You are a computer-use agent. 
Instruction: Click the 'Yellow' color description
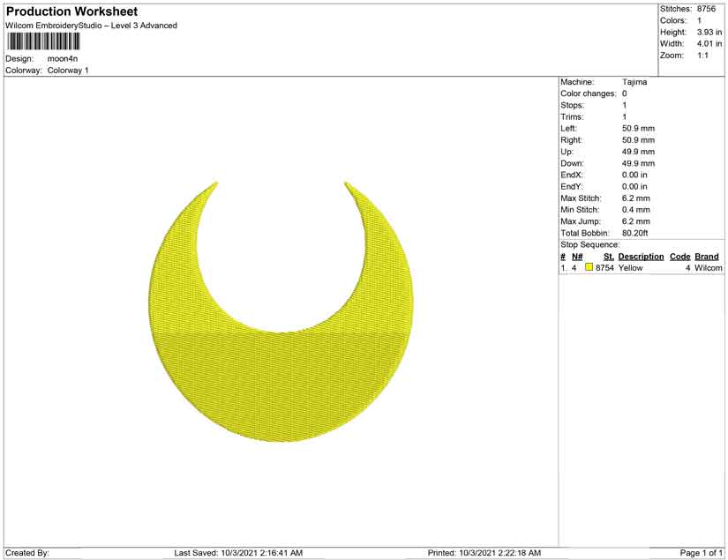(631, 268)
